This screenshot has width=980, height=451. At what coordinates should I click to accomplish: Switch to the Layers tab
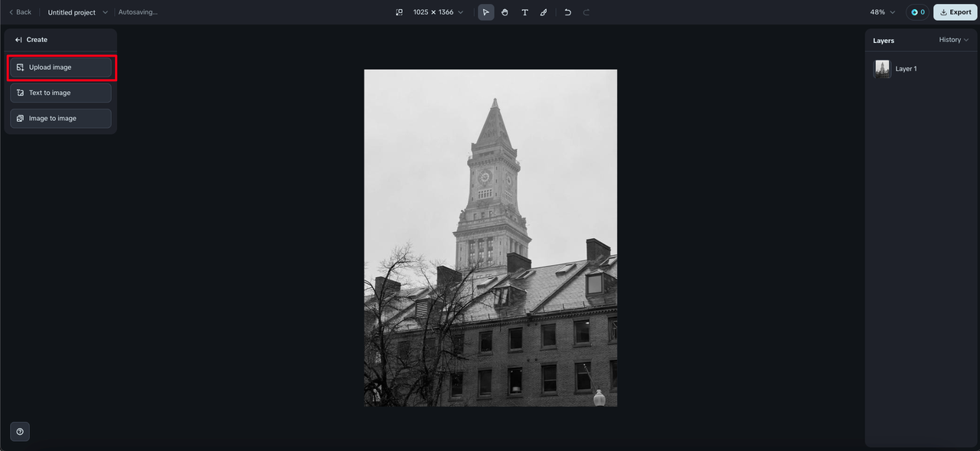point(884,41)
